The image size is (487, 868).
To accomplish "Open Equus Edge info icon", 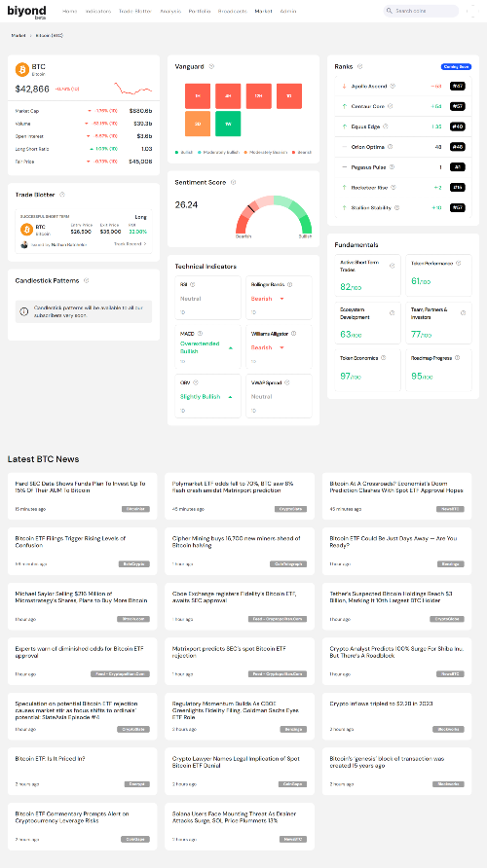I will tap(386, 127).
